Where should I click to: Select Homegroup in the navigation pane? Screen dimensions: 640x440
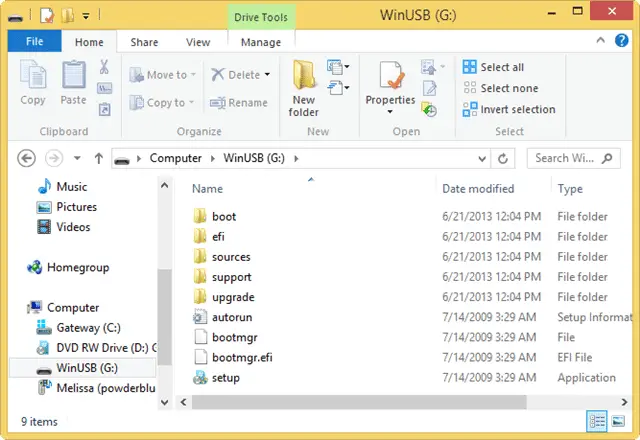68,267
